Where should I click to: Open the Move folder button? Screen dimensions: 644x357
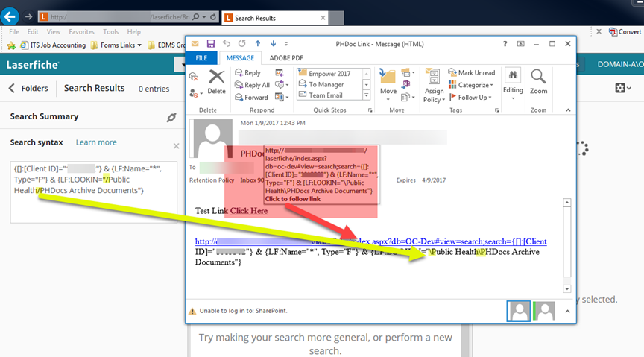click(x=388, y=85)
